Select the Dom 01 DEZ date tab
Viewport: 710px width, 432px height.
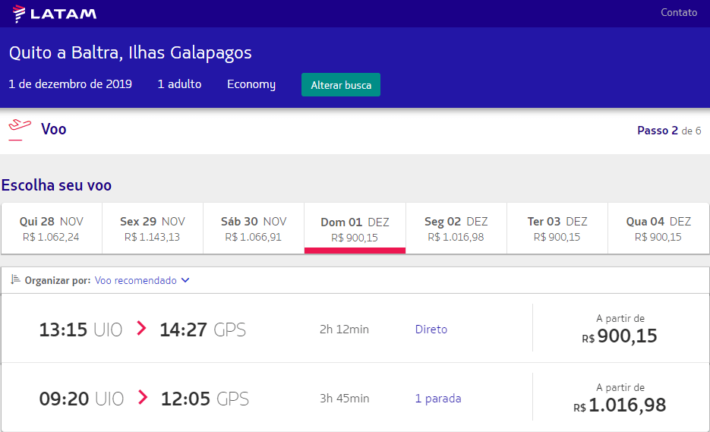(355, 229)
